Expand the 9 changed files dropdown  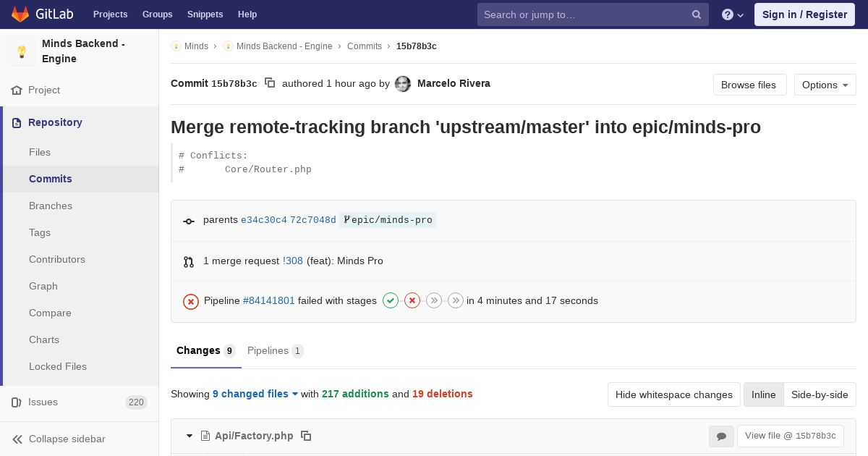[255, 394]
